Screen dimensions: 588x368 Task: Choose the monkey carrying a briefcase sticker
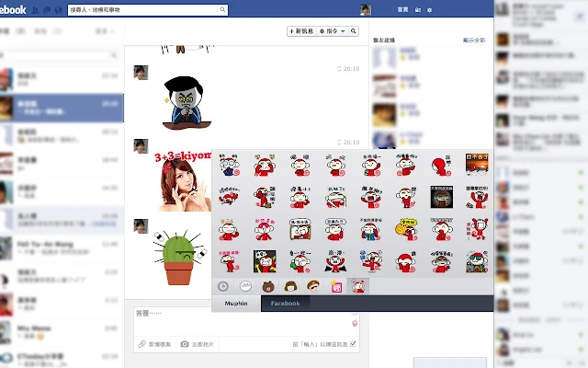click(265, 197)
